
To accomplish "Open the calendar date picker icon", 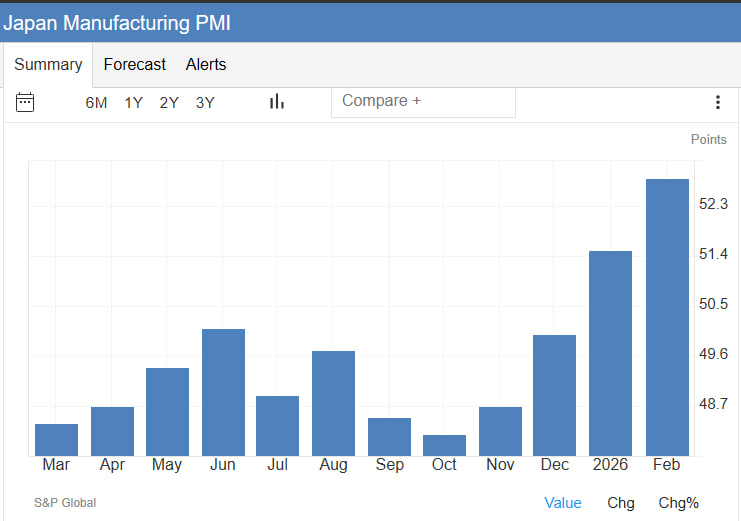I will coord(25,102).
